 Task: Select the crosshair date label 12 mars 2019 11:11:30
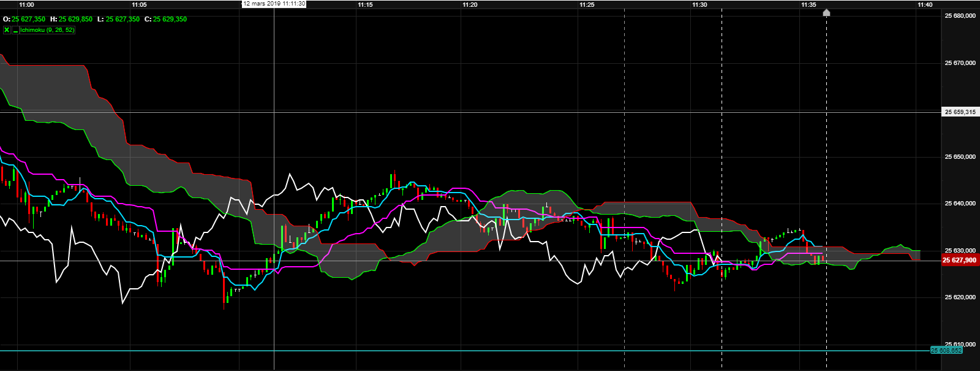point(274,4)
